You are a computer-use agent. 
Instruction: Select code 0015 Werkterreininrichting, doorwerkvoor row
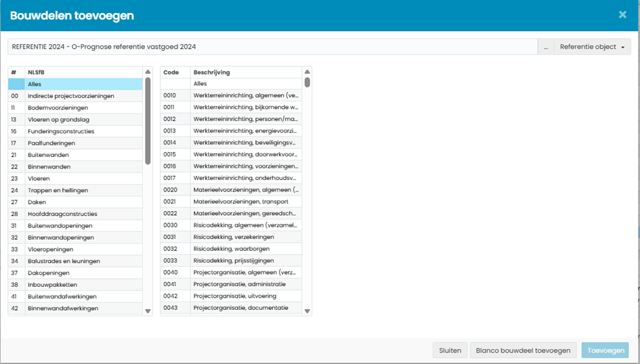click(x=231, y=154)
